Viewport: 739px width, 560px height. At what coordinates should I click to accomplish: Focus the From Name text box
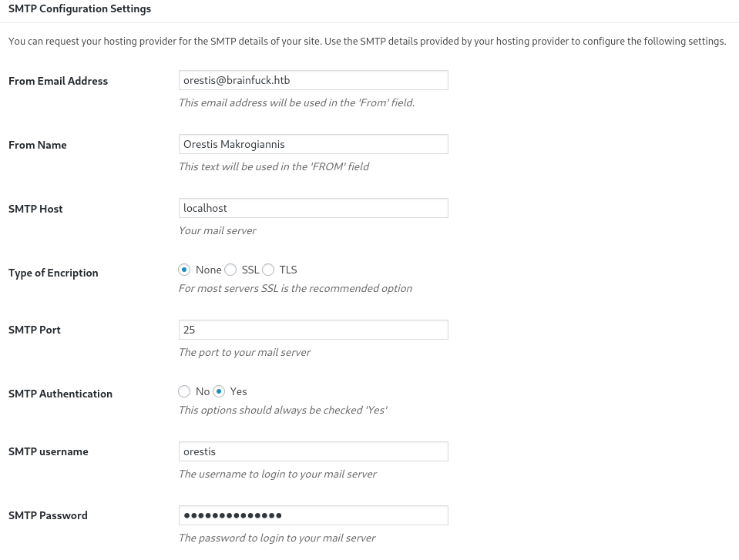(x=314, y=144)
